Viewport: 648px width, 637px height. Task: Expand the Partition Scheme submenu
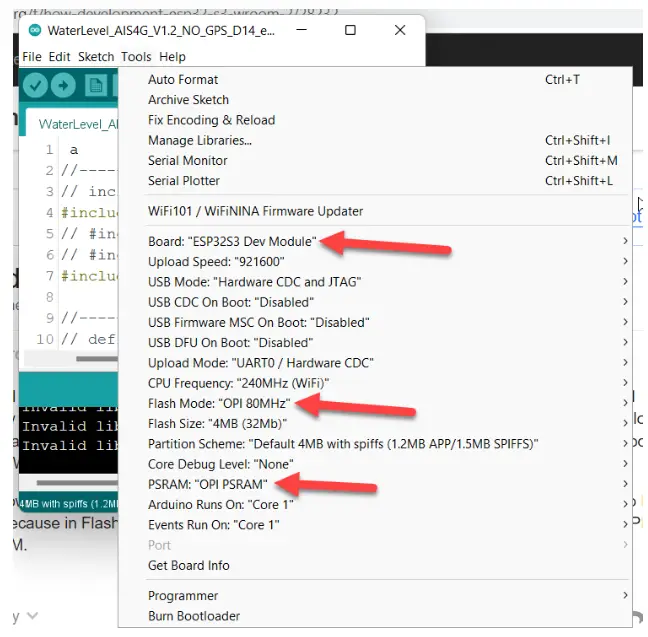(x=375, y=444)
